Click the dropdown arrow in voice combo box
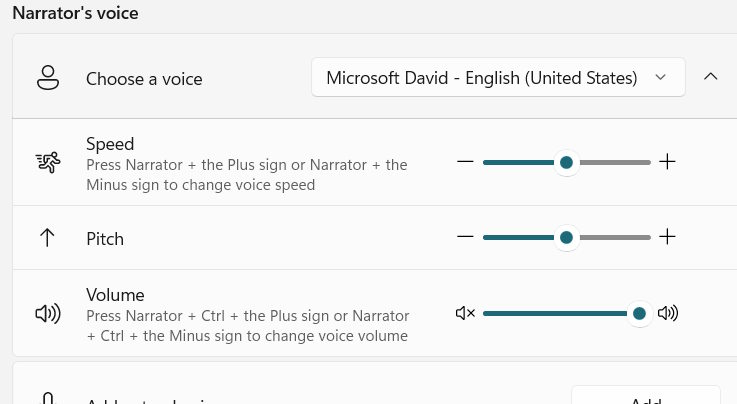This screenshot has height=404, width=737. pos(659,78)
